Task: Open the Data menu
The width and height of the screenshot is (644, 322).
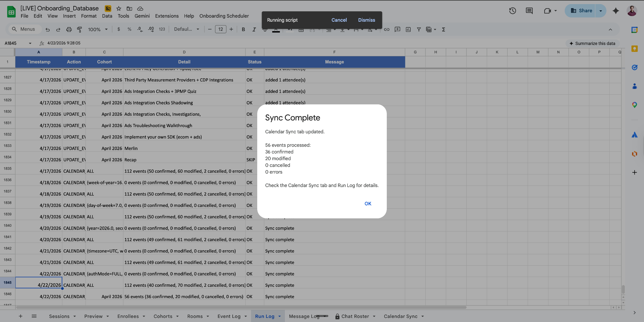Action: 107,16
